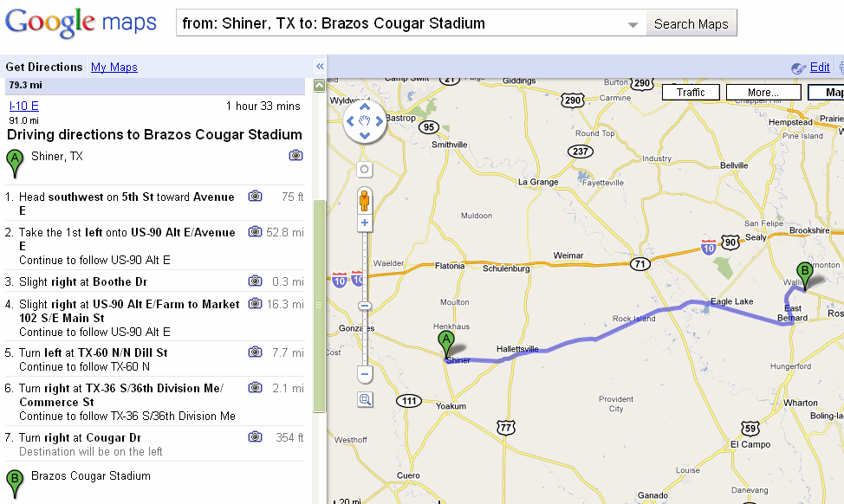Click the magnifier zoom-box icon on the map
The width and height of the screenshot is (844, 504).
[365, 399]
